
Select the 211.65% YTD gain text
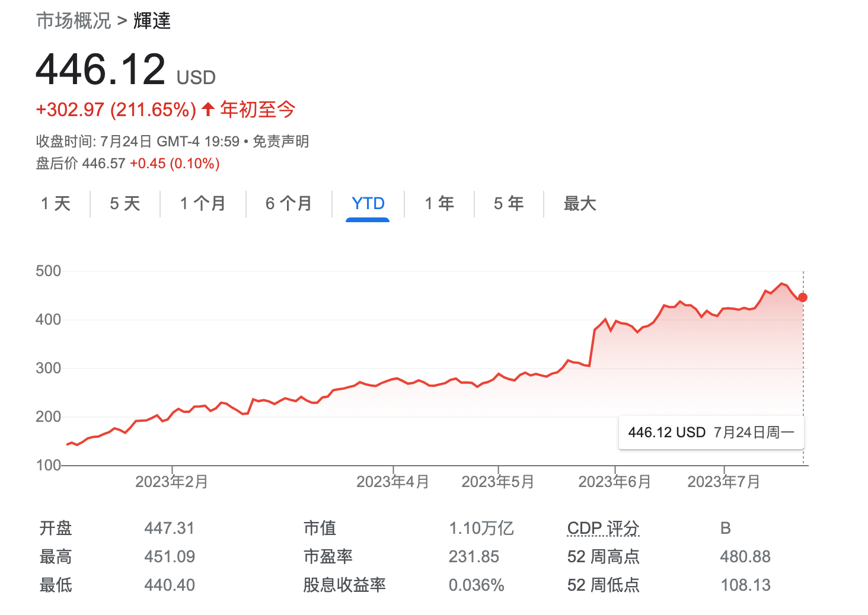coord(152,108)
